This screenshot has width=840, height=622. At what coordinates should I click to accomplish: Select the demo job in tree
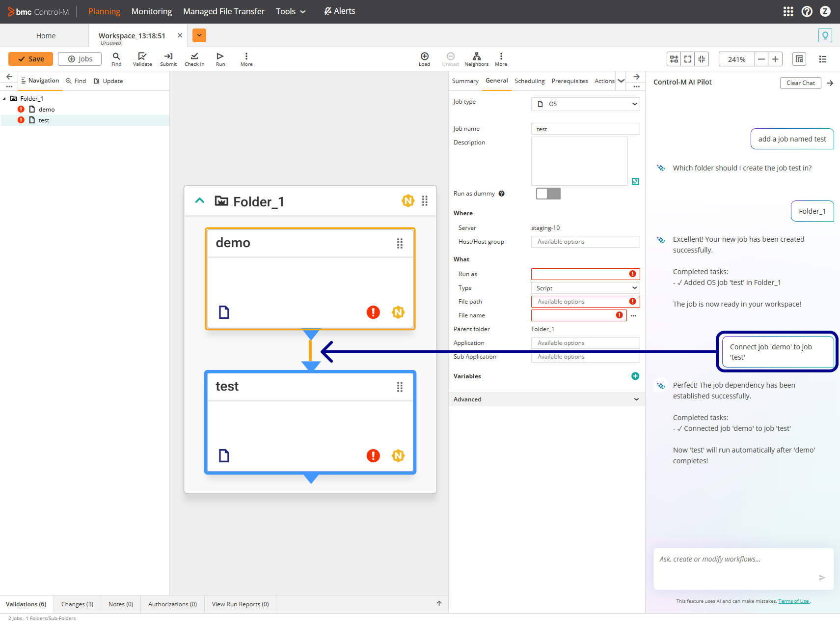tap(47, 110)
